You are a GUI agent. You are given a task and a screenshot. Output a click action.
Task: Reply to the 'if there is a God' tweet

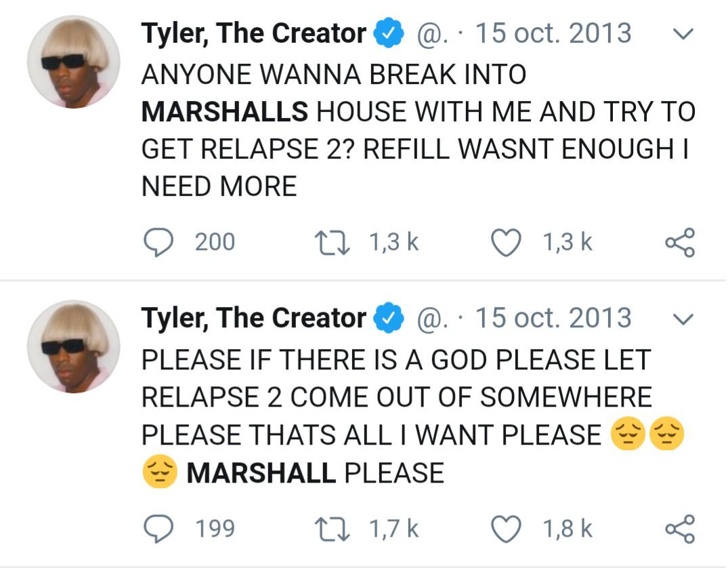click(158, 529)
